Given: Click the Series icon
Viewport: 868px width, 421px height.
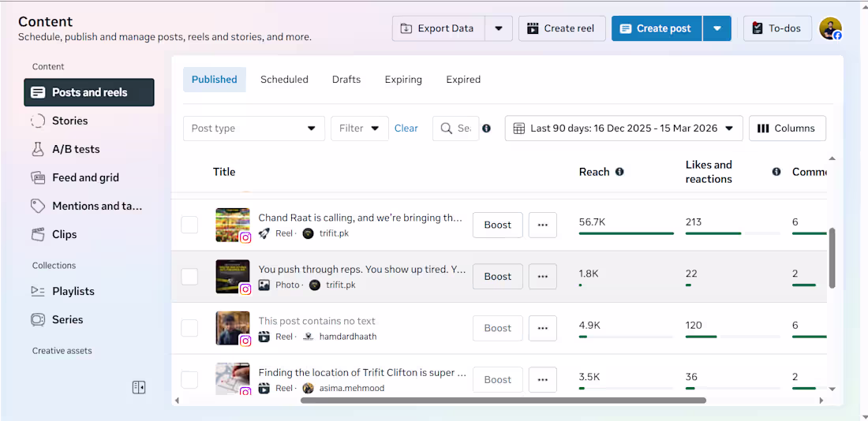Looking at the screenshot, I should click(x=38, y=320).
